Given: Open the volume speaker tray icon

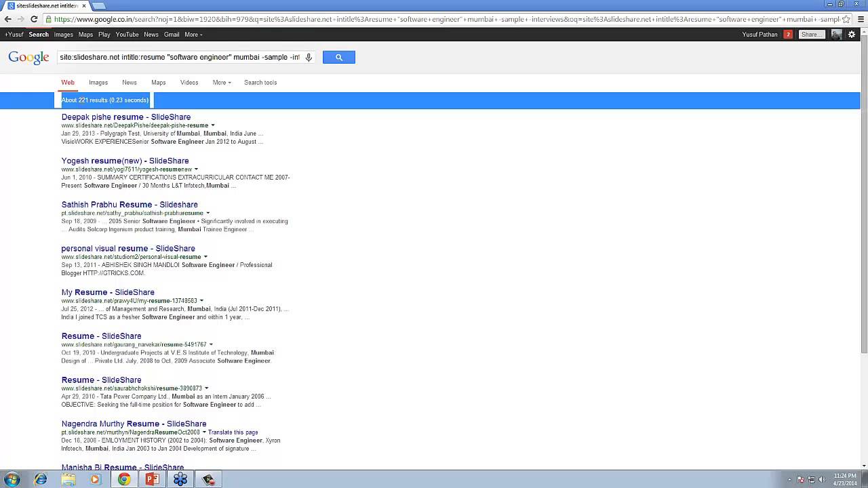Looking at the screenshot, I should click(822, 479).
